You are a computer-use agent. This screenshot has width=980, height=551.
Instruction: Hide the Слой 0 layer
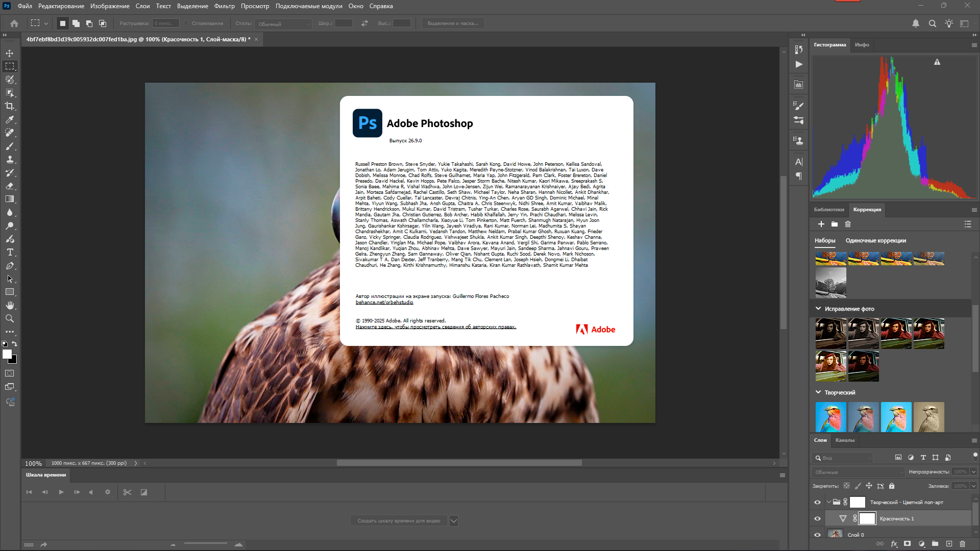(817, 535)
